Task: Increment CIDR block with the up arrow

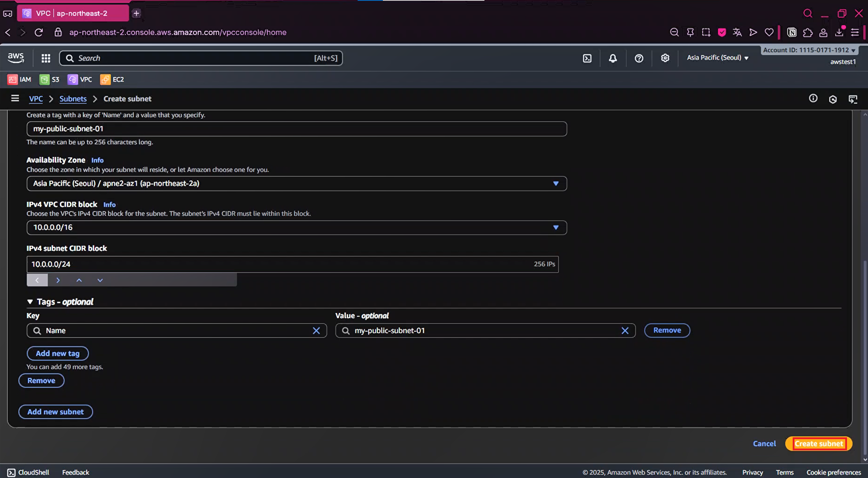Action: pyautogui.click(x=79, y=280)
